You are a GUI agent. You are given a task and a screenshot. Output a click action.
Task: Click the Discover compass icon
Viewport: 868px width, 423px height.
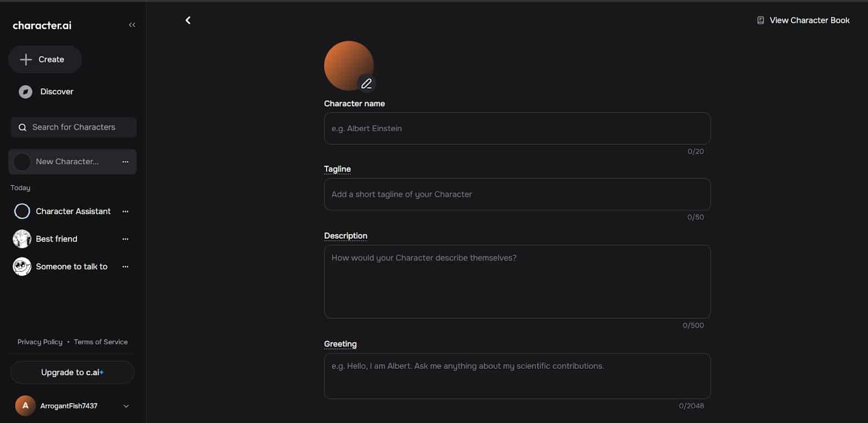pos(25,92)
